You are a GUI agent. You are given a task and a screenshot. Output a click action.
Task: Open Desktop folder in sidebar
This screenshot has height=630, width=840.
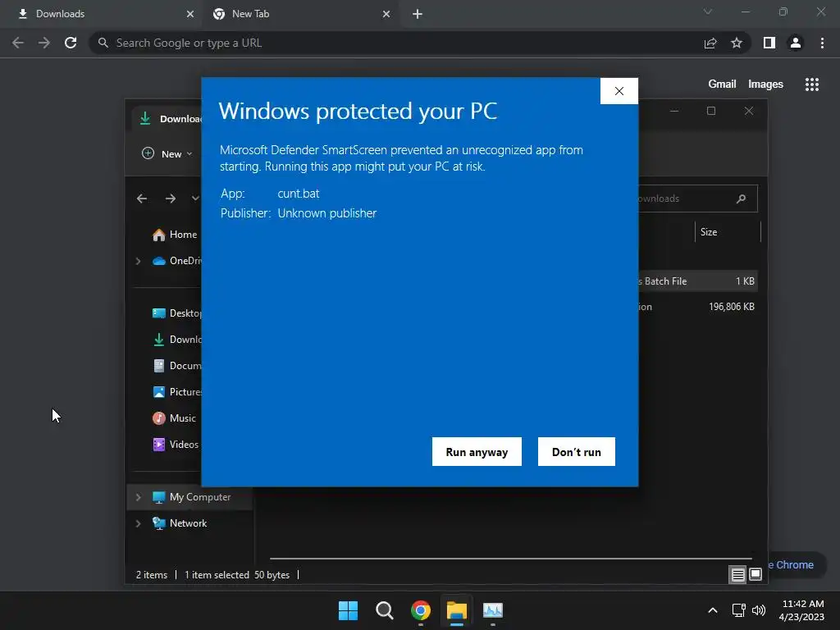pos(177,313)
